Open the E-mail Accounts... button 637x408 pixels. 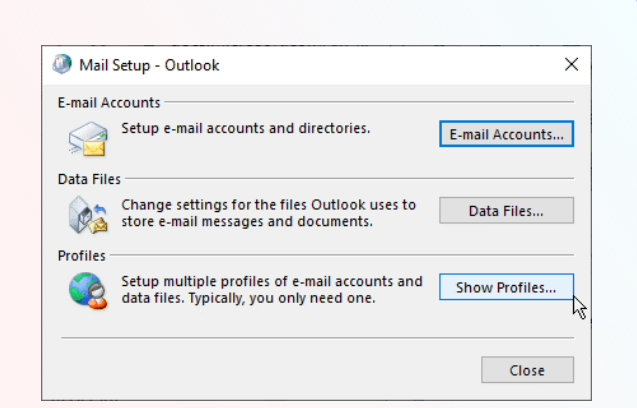coord(506,134)
